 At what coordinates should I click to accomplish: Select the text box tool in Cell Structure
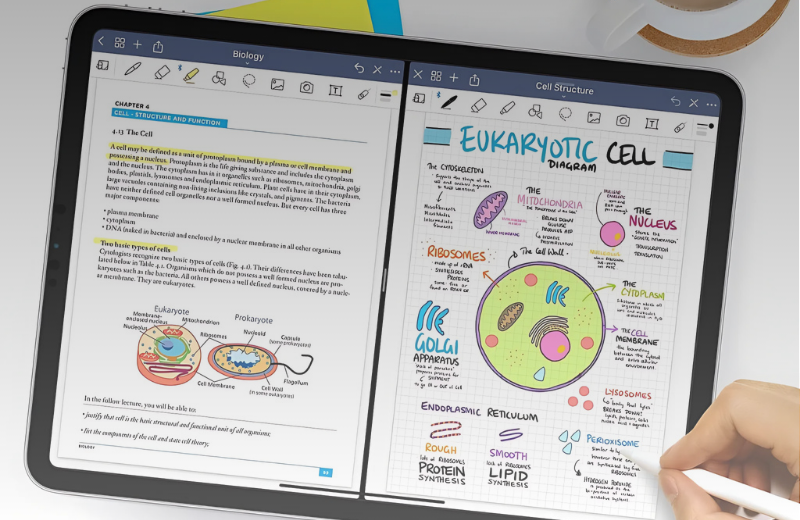click(x=651, y=123)
